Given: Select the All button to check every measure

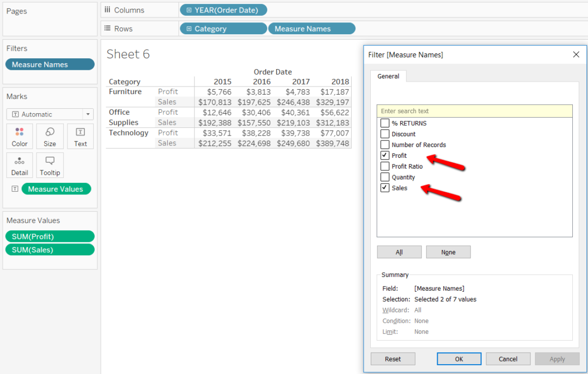Looking at the screenshot, I should click(399, 252).
